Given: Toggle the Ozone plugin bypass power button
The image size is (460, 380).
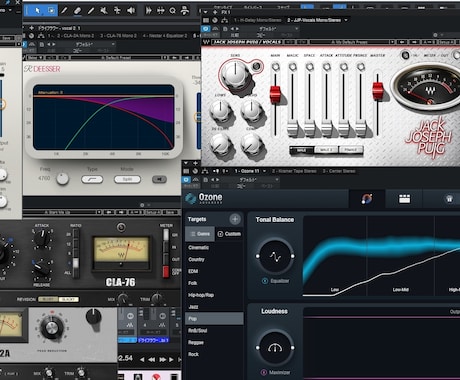Looking at the screenshot, I should pyautogui.click(x=186, y=179).
